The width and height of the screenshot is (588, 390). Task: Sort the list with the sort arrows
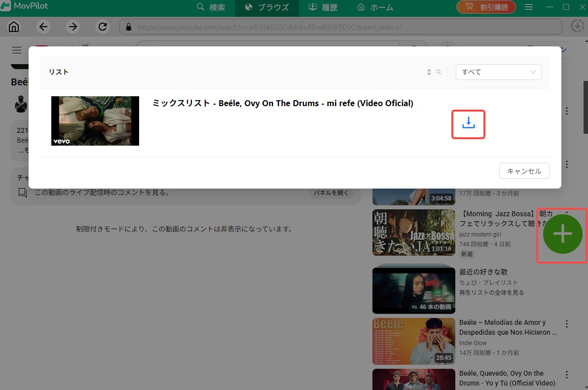coord(429,72)
